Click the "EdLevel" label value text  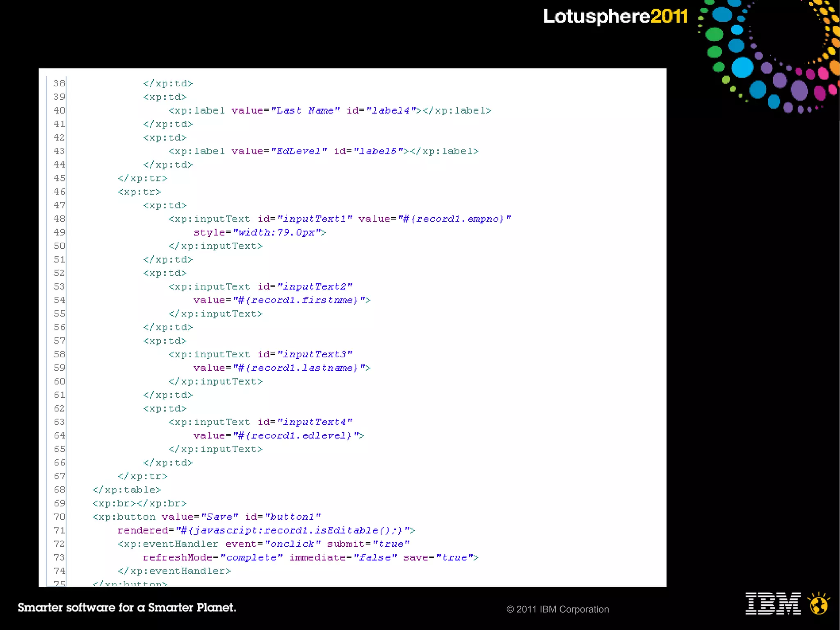[x=299, y=151]
